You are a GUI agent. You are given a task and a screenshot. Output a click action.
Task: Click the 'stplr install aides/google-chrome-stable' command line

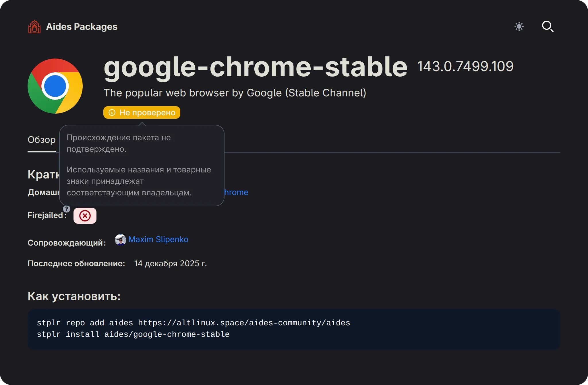(133, 334)
